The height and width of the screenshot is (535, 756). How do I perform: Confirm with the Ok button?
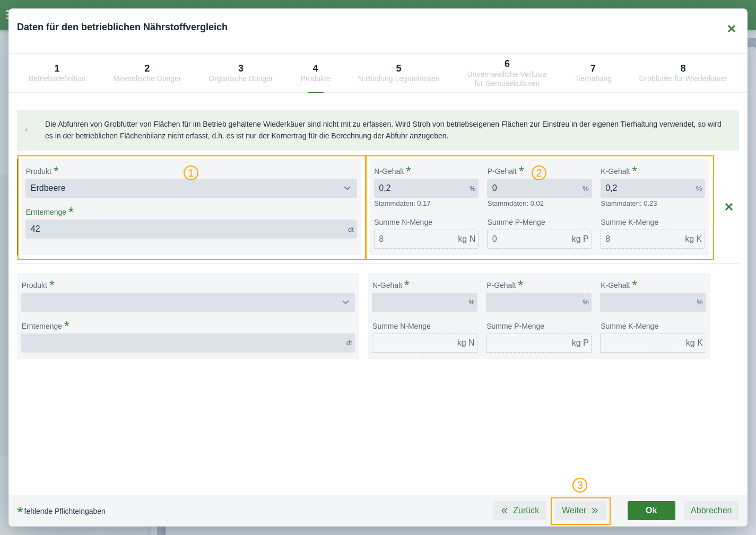(x=651, y=511)
